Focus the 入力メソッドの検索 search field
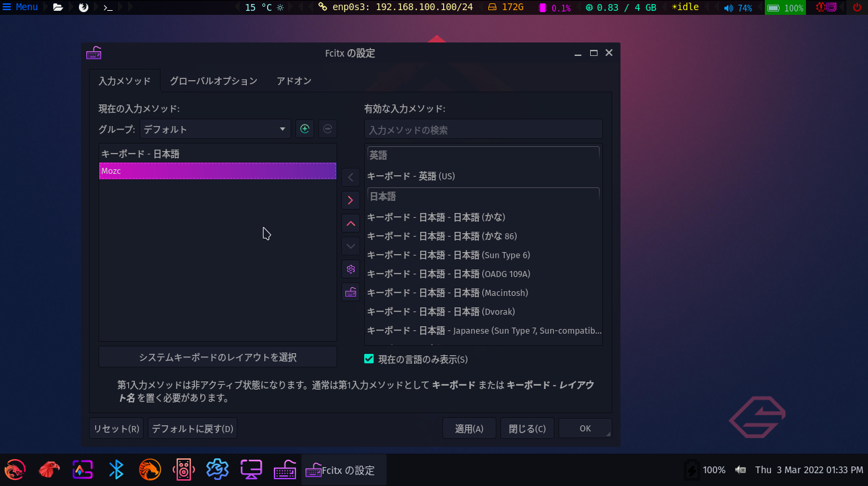 click(484, 129)
